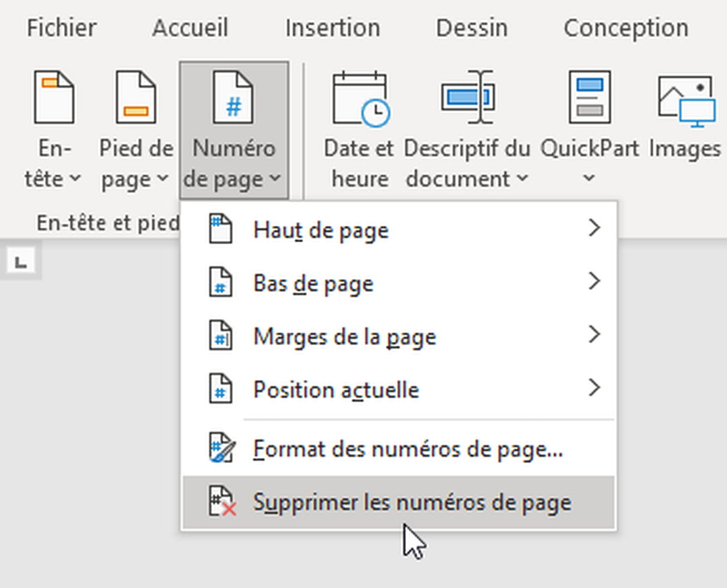This screenshot has width=727, height=588.
Task: Expand the En-tête dropdown arrow
Action: coord(76,178)
